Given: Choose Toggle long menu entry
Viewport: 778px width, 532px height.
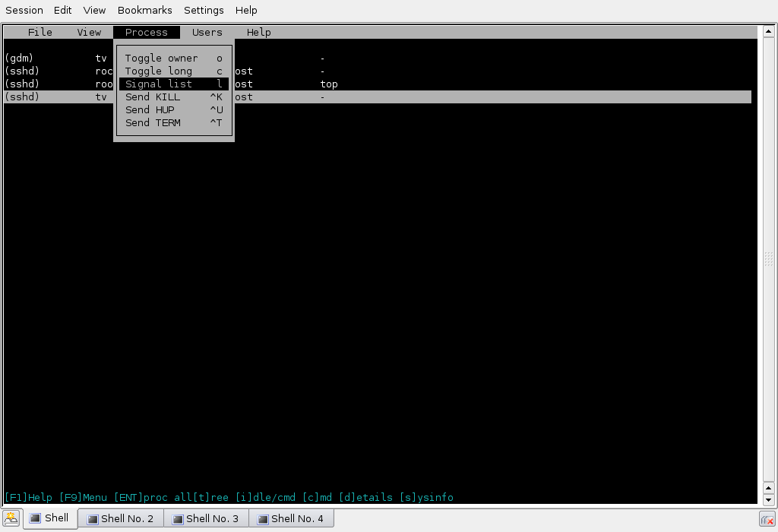Looking at the screenshot, I should 174,71.
